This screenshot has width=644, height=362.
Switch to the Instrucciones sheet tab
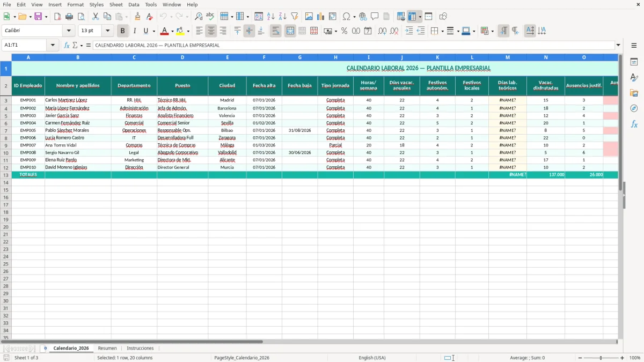[140, 348]
